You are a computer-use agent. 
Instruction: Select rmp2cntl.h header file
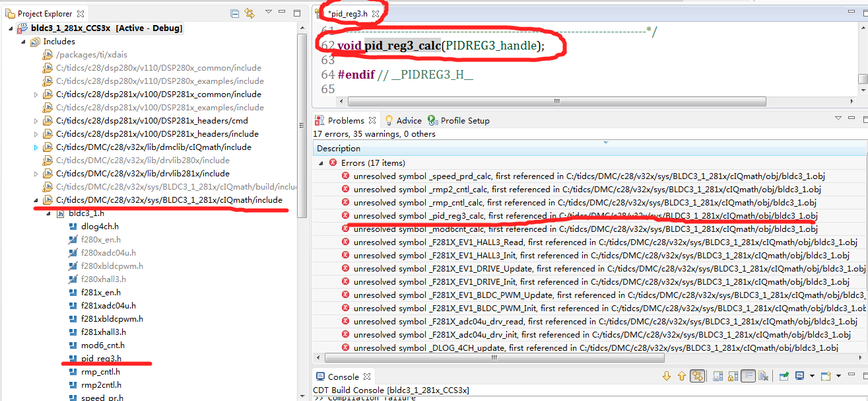point(95,385)
